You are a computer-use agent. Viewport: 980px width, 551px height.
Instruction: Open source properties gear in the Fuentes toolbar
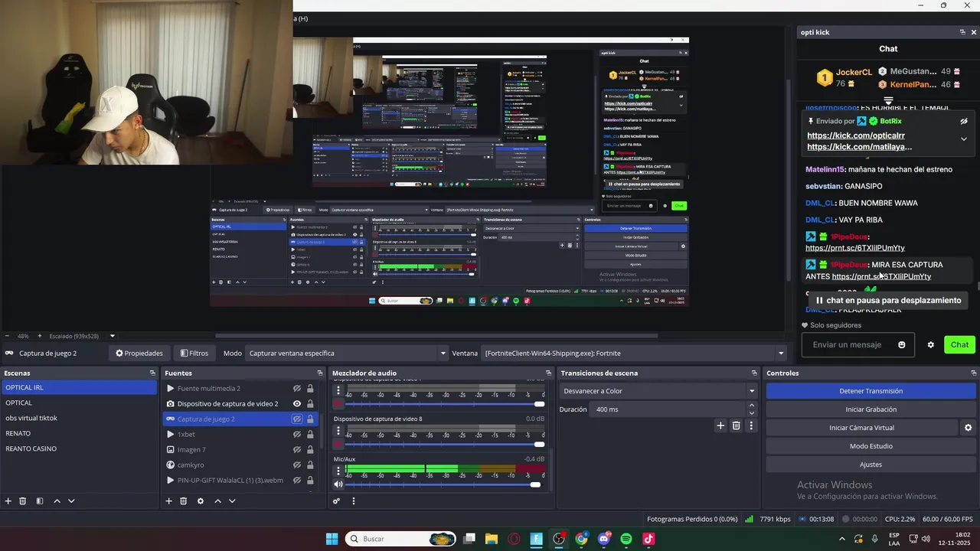(201, 501)
